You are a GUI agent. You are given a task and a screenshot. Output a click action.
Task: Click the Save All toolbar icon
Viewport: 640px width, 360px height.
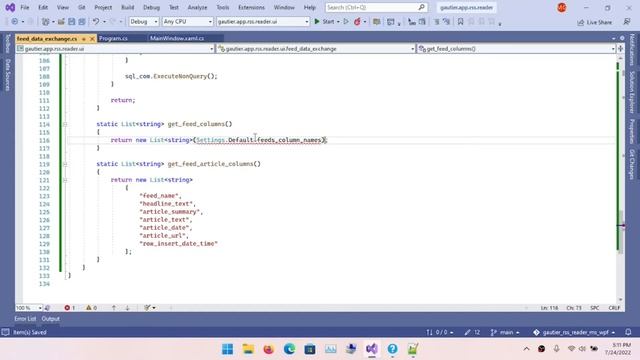pyautogui.click(x=82, y=22)
